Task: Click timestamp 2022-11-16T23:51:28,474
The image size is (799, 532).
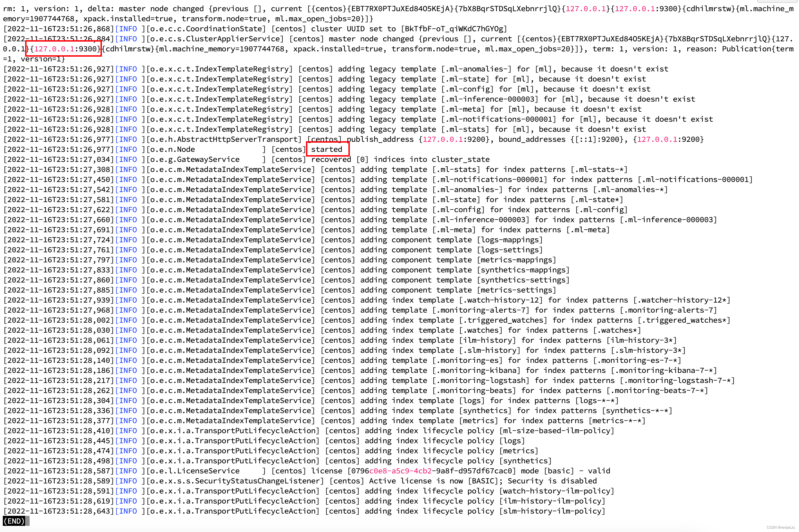Action: click(x=58, y=451)
